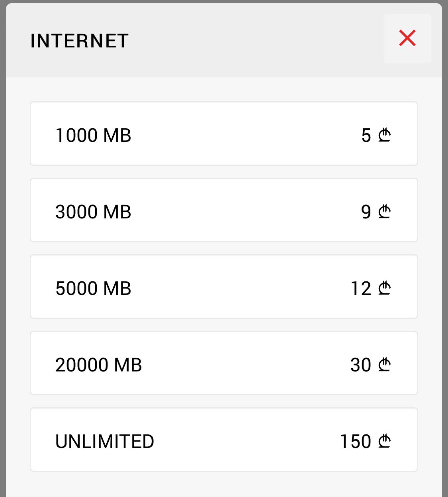Click the 'UNLIMITED' label text

[105, 442]
